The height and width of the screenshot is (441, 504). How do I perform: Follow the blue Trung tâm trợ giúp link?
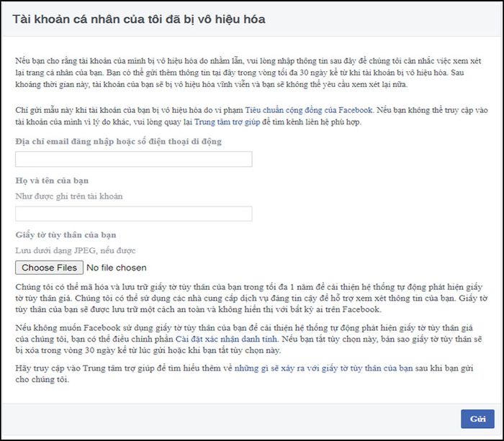tap(228, 122)
